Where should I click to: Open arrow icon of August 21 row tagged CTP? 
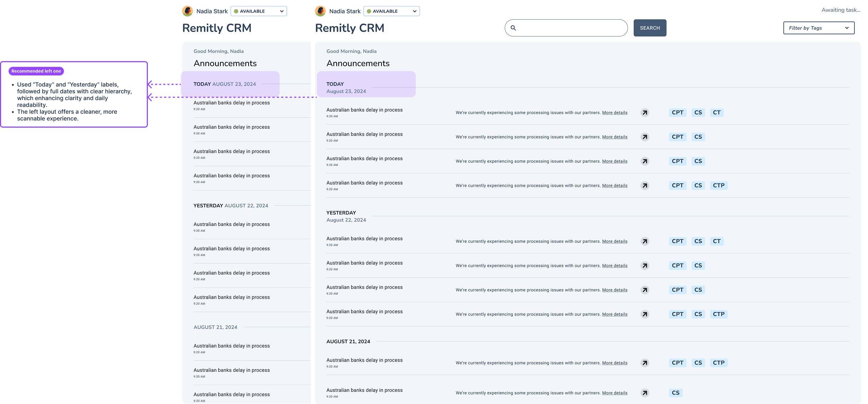(645, 363)
